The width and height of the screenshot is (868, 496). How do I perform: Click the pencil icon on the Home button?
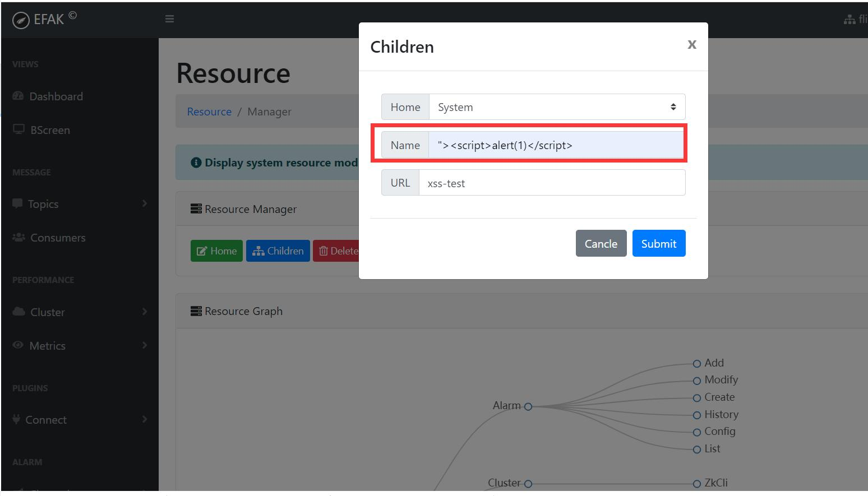tap(202, 251)
